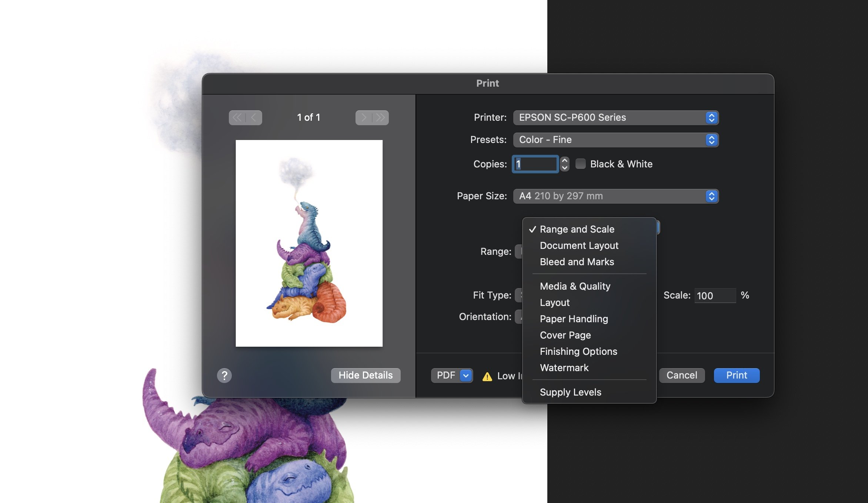
Task: Click the blue Print button
Action: tap(737, 376)
